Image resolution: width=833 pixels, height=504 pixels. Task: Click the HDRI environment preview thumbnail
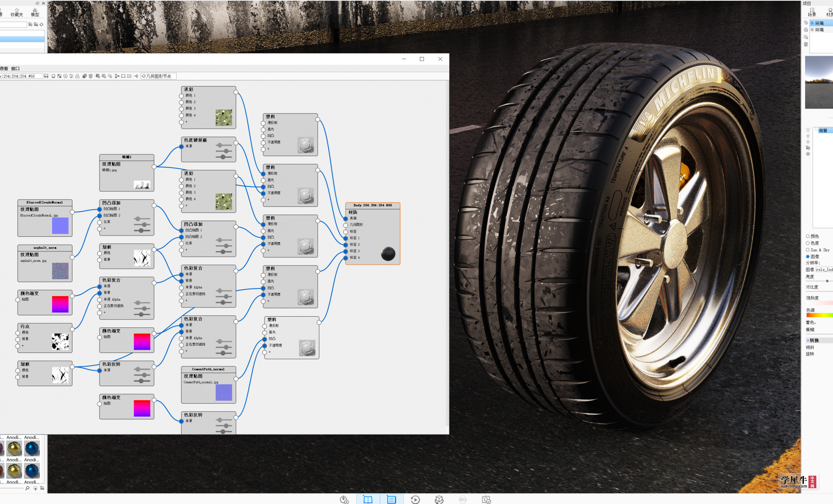(x=819, y=82)
